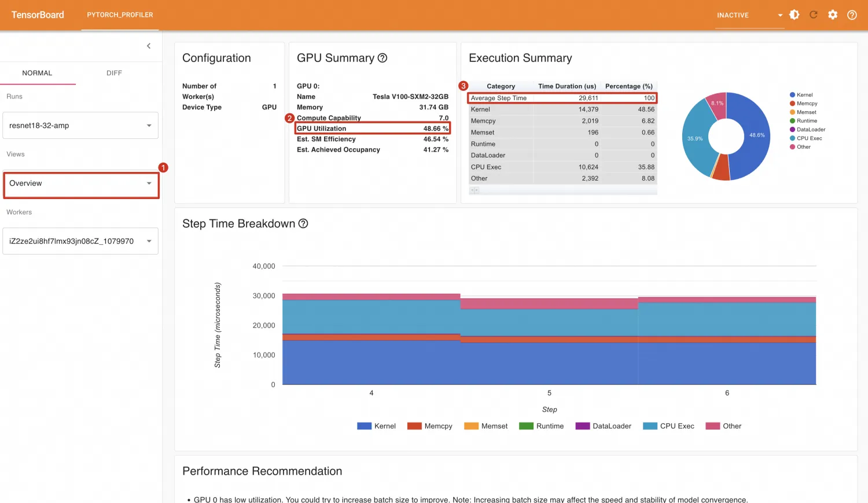Click the Tesla V100-SXM2-32GB GPU name
This screenshot has width=868, height=503.
(410, 97)
